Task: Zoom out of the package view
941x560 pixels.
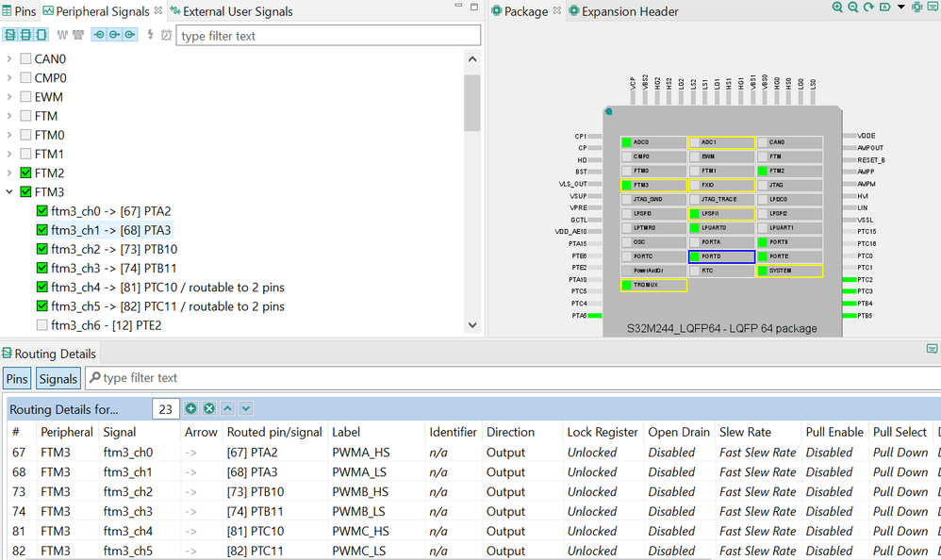Action: tap(852, 8)
